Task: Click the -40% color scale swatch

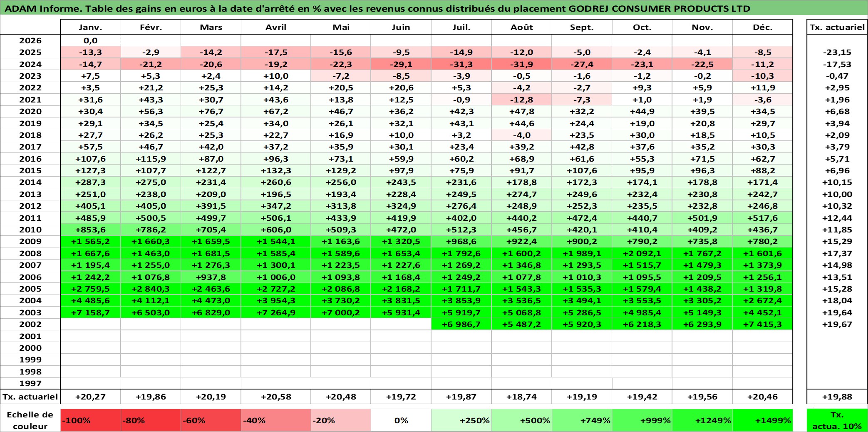Action: (x=276, y=420)
